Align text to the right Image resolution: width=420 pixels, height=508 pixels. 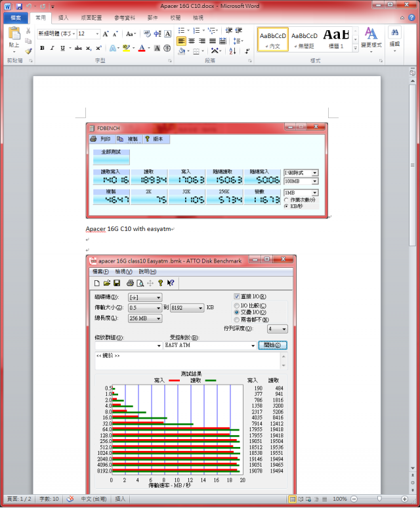[202, 41]
